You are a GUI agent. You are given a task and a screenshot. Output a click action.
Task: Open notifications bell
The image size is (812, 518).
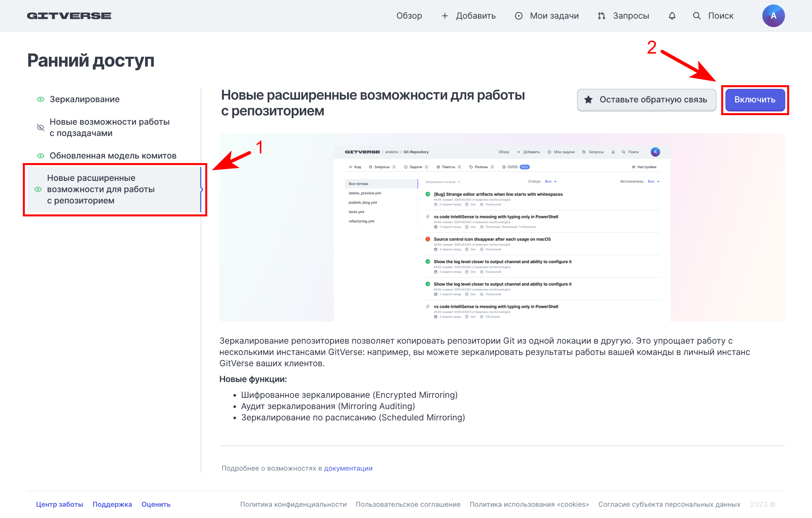672,16
